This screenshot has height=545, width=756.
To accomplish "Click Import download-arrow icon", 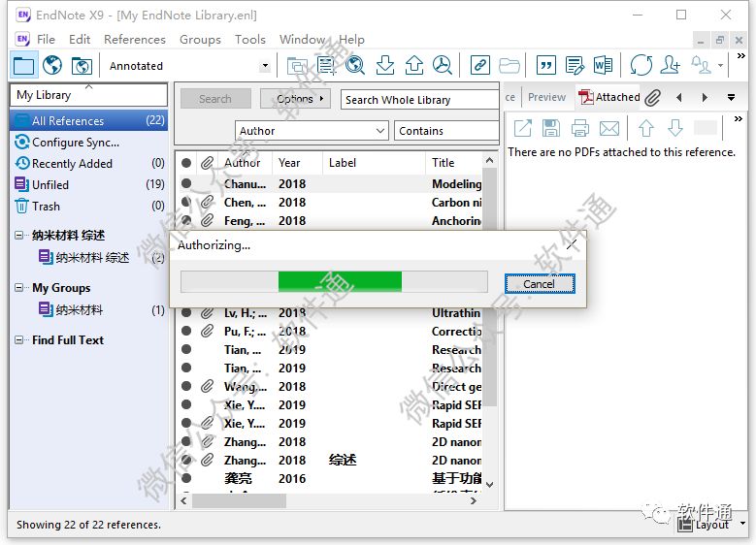I will pos(384,66).
